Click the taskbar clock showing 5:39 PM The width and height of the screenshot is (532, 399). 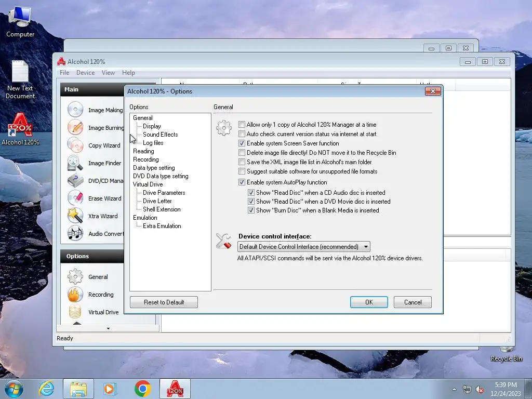tap(505, 389)
